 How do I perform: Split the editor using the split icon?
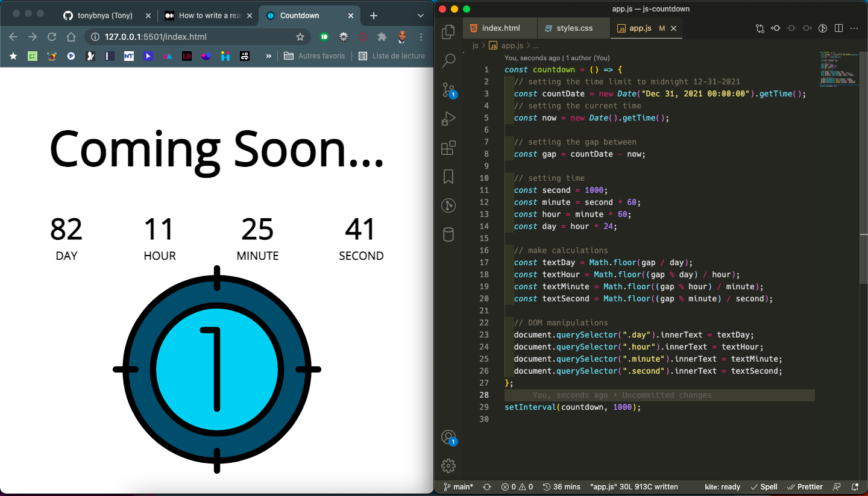[838, 28]
